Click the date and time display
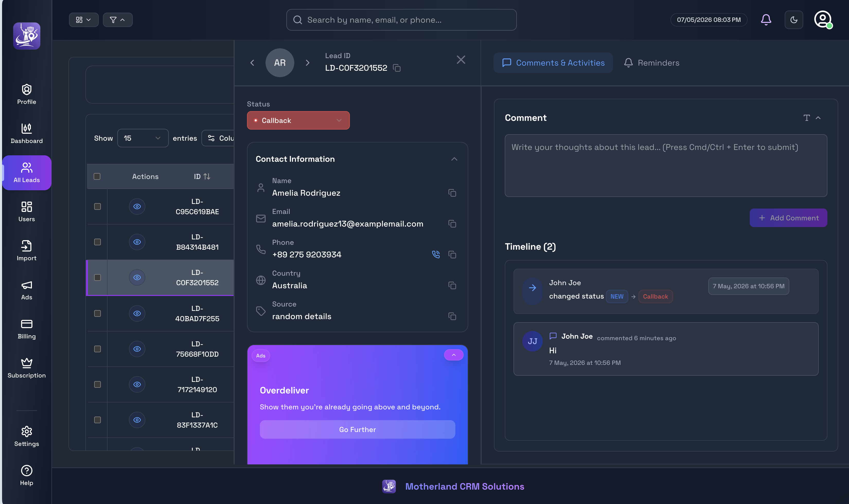The image size is (849, 504). pos(709,20)
